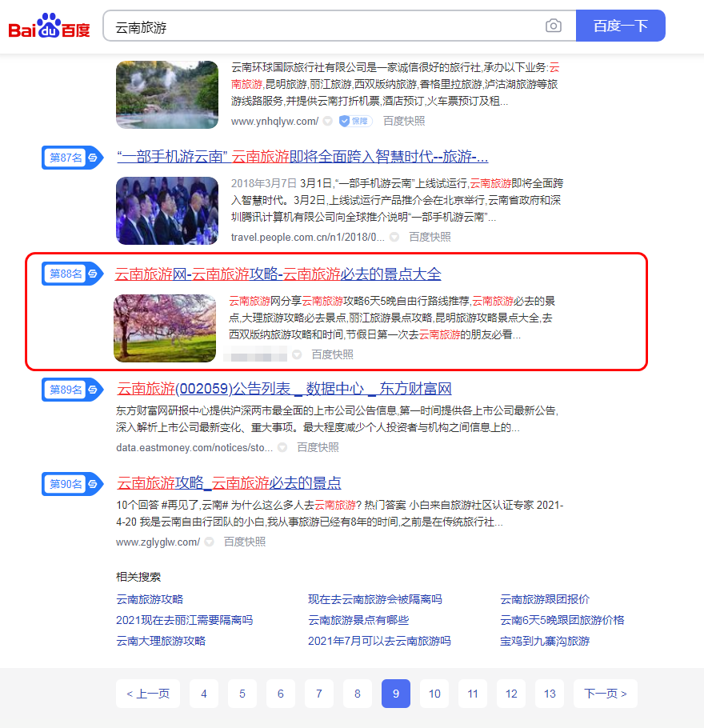Click the 第88名 rank badge on the highlighted result
The width and height of the screenshot is (704, 728).
pyautogui.click(x=65, y=272)
